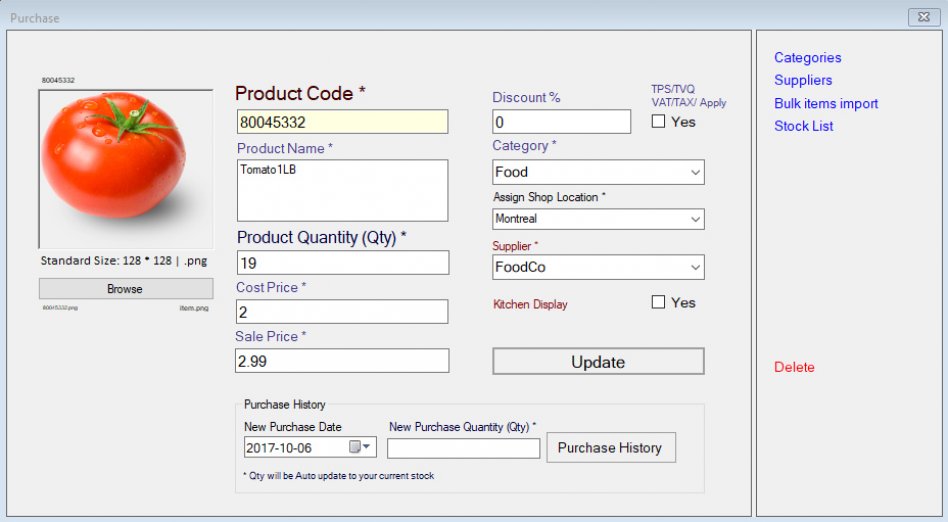Click the 'Standard Size: 128 * 128 | .png' text
The image size is (948, 522).
tap(123, 261)
